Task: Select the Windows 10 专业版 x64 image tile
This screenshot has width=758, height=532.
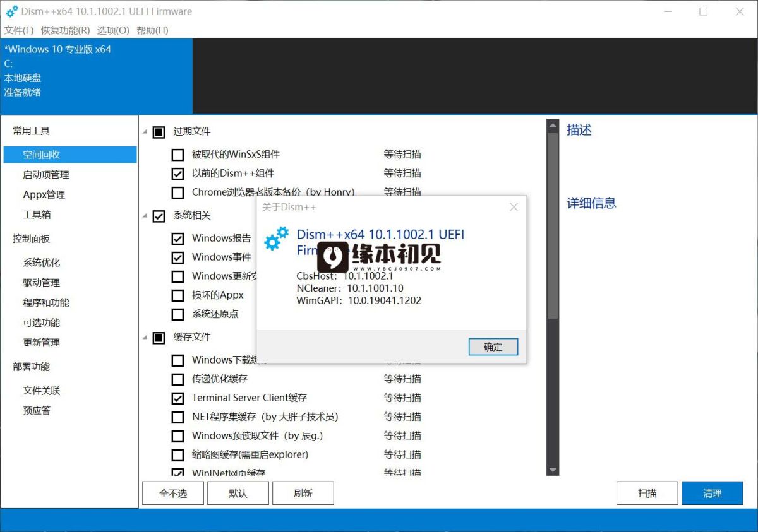Action: 96,76
